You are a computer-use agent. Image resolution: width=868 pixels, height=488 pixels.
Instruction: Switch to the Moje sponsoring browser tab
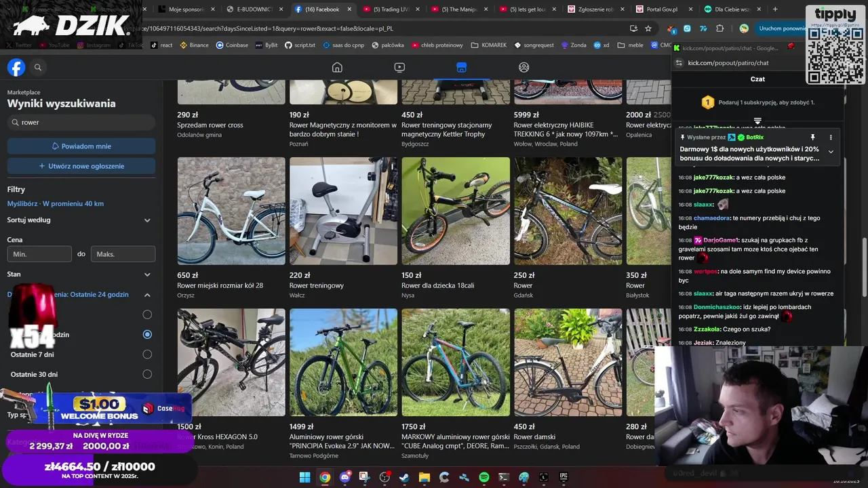click(x=186, y=9)
